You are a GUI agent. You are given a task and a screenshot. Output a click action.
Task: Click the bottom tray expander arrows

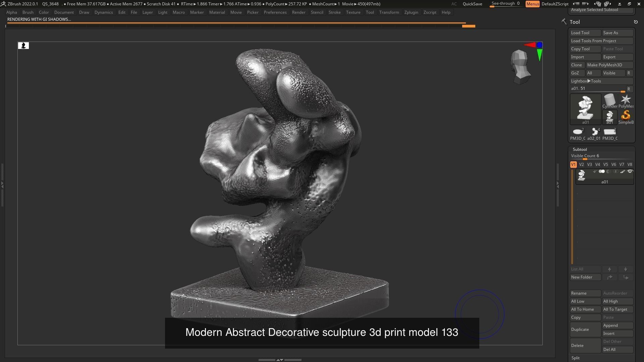(x=280, y=360)
